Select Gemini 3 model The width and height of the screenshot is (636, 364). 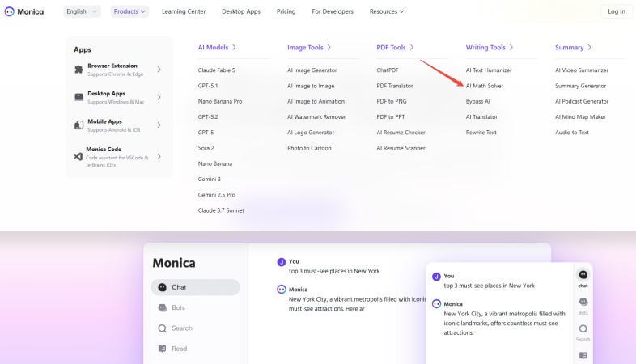coord(210,179)
